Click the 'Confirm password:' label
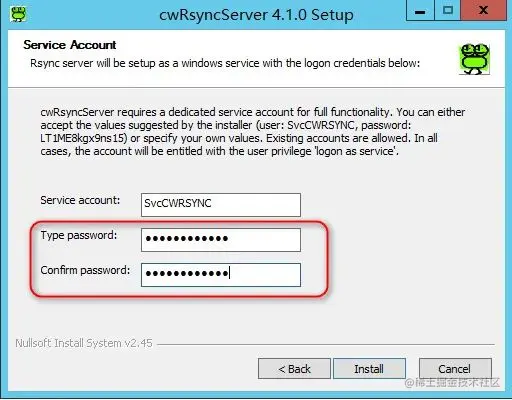Viewport: 512px width, 400px height. (85, 270)
